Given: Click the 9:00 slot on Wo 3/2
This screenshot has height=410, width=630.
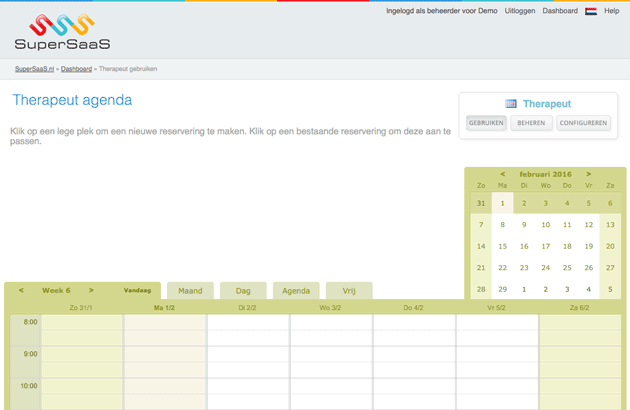Looking at the screenshot, I should click(331, 354).
